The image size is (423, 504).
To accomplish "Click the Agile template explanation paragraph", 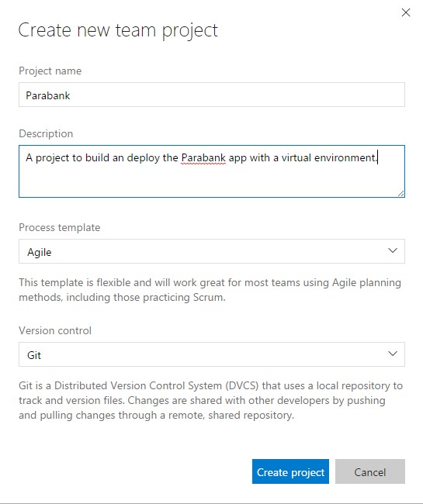I will coord(210,290).
